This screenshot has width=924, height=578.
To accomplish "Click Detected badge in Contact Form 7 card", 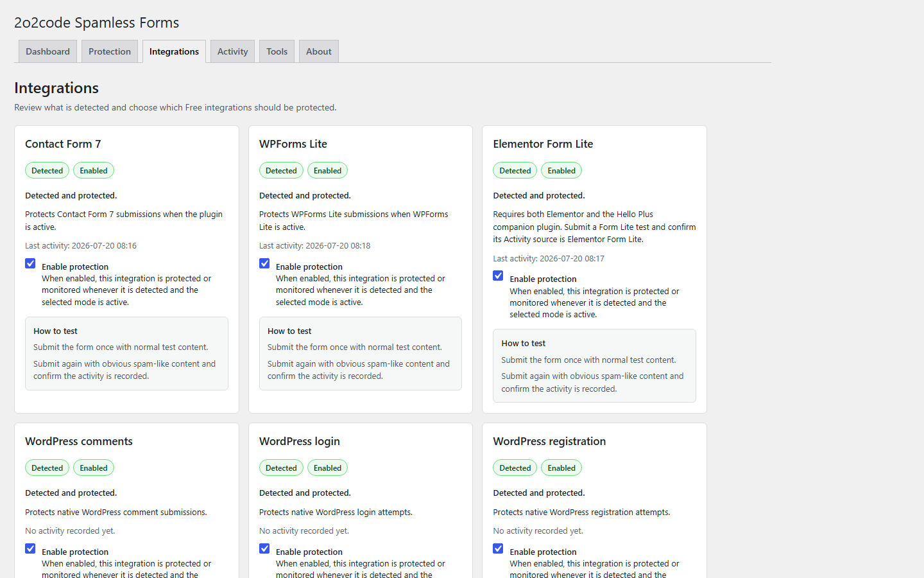I will pos(47,170).
